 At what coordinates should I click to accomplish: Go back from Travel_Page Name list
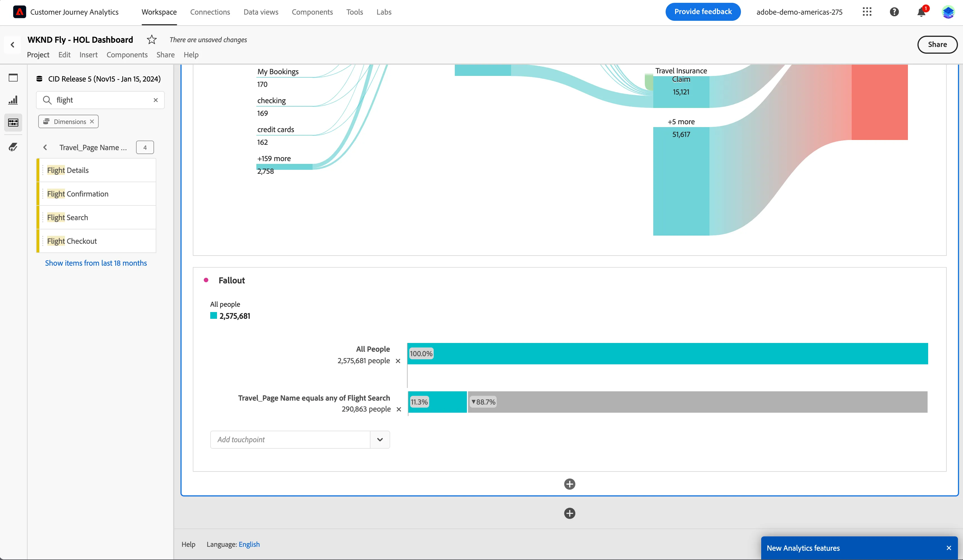[x=45, y=148]
